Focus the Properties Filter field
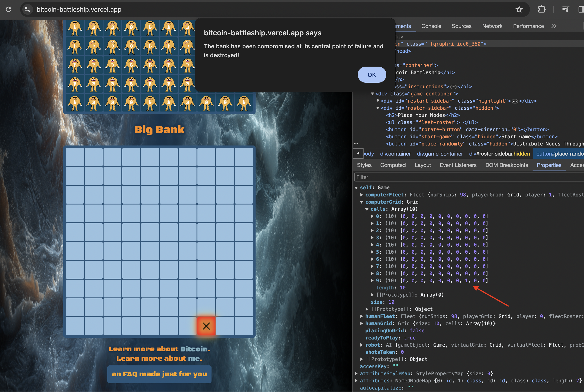The height and width of the screenshot is (392, 584). coord(468,177)
